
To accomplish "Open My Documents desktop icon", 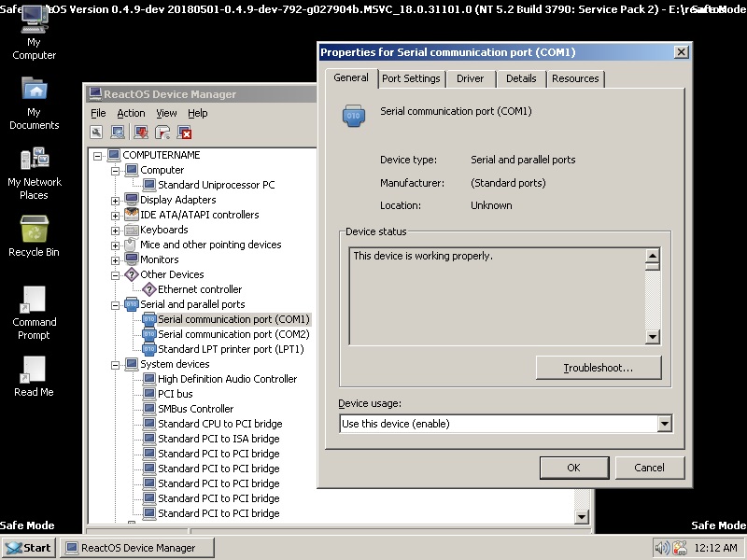I will [x=35, y=104].
